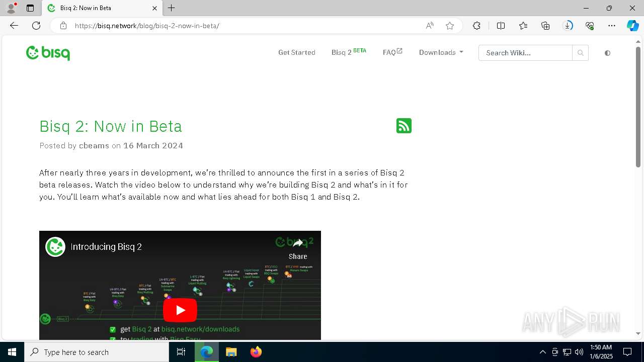Play the Introducing Bisq 2 video
This screenshot has height=362, width=644.
(180, 310)
